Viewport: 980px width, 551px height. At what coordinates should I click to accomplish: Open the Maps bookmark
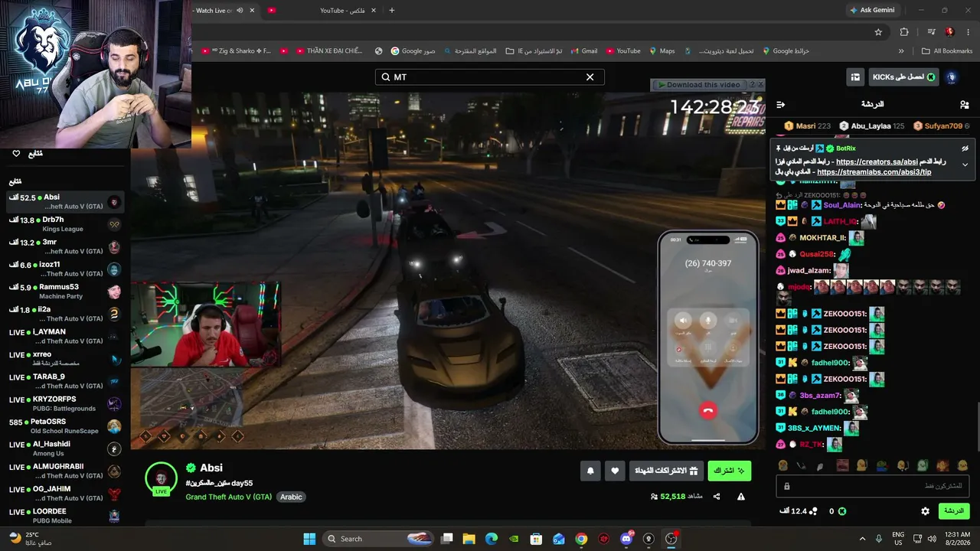tap(662, 51)
